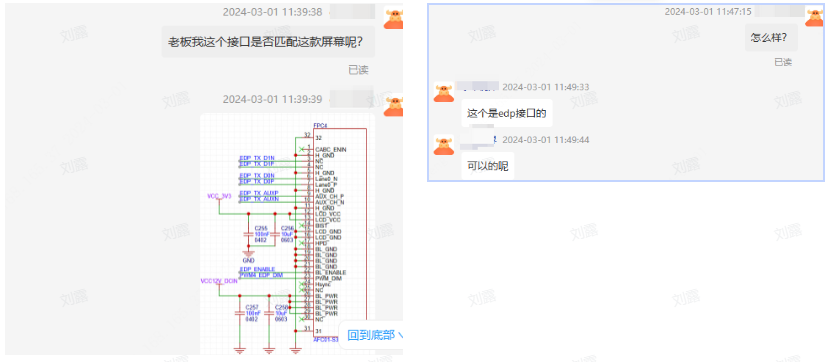Viewport: 830px width, 362px height.
Task: Open the avatar next to the 11:39:39 timestamp
Action: pos(393,105)
